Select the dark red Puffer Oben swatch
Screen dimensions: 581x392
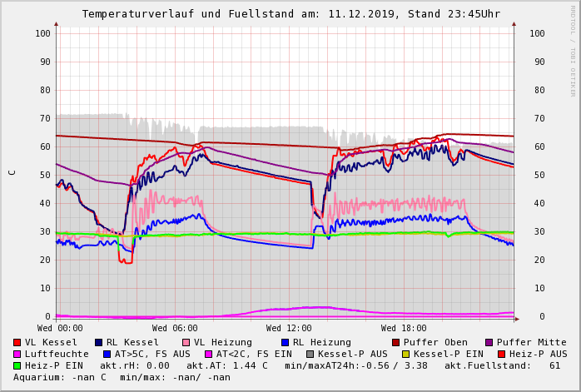pyautogui.click(x=395, y=342)
